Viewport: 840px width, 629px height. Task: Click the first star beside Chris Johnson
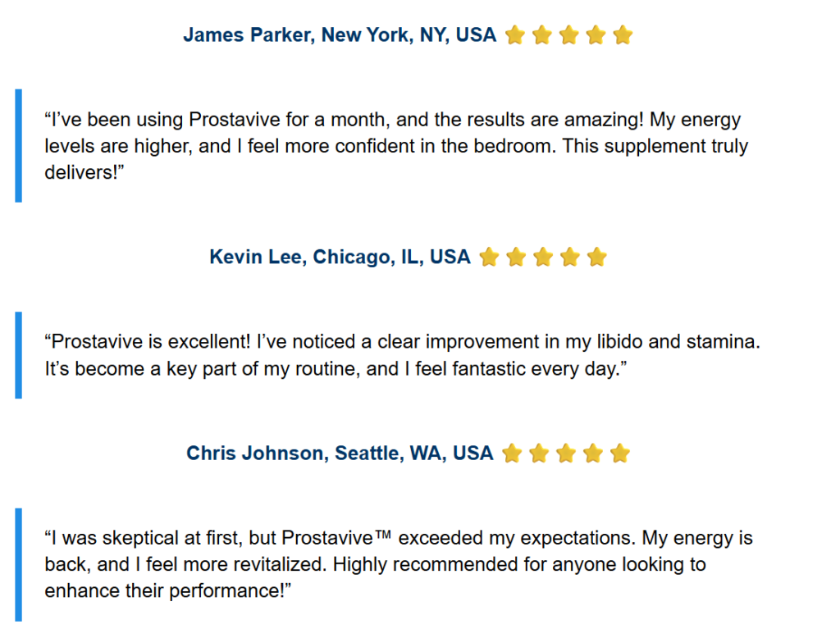pyautogui.click(x=512, y=454)
